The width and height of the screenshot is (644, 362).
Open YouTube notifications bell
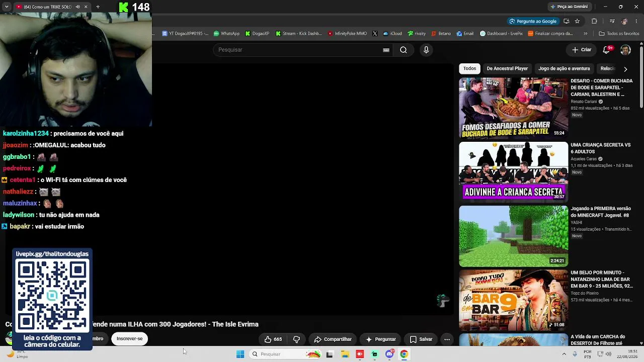(x=607, y=50)
